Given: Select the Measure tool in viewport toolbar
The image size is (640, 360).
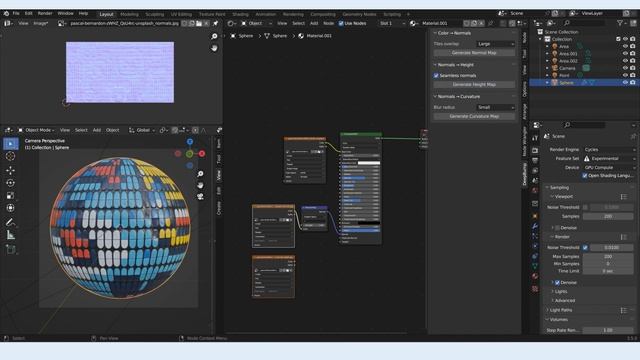Looking at the screenshot, I should click(11, 235).
